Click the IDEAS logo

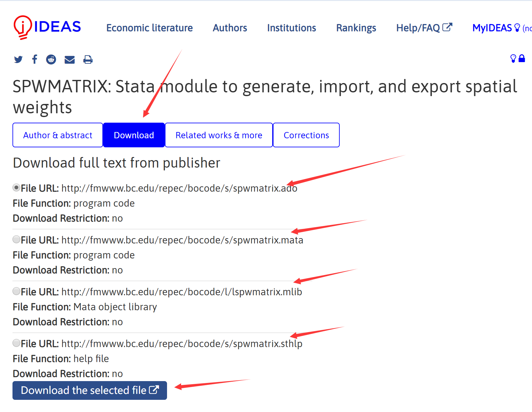pos(47,27)
